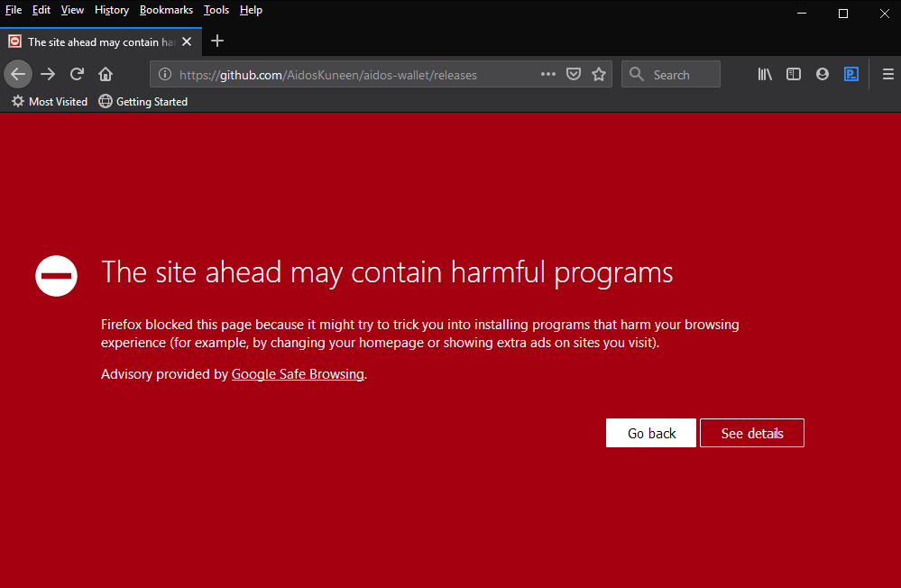Close the Firefox window
The height and width of the screenshot is (588, 901).
[x=885, y=13]
